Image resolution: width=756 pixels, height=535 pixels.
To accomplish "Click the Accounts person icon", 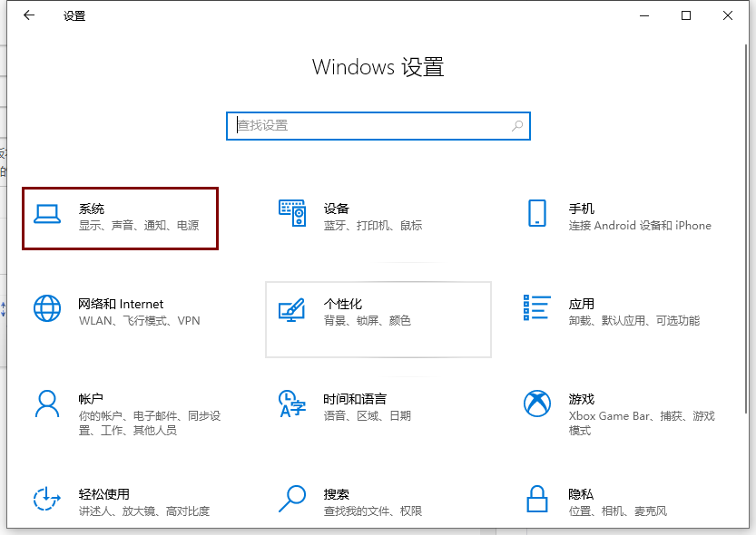I will tap(46, 404).
